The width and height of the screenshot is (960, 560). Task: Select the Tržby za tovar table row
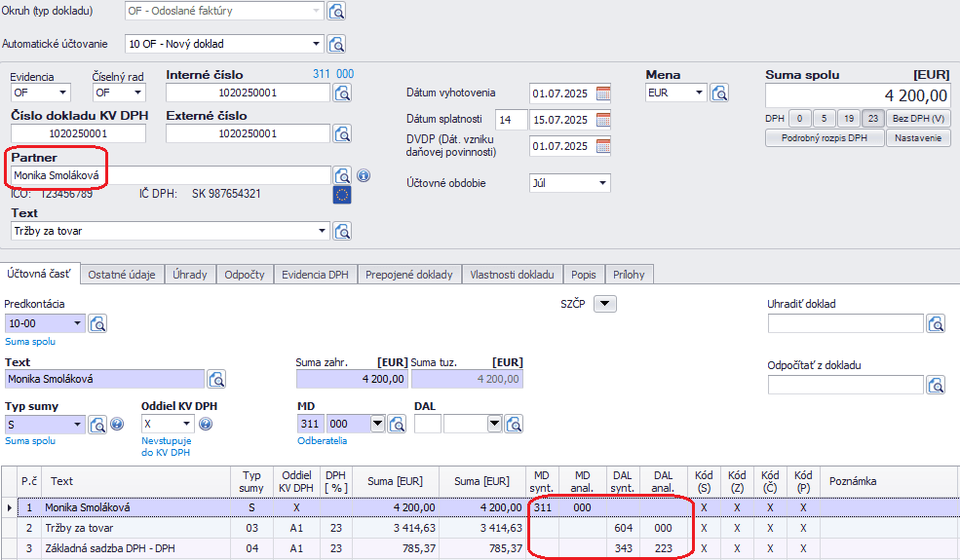(136, 527)
